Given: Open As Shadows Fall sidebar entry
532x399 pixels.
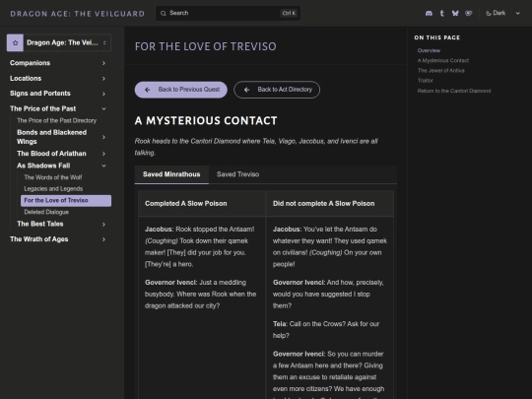Looking at the screenshot, I should click(x=43, y=166).
